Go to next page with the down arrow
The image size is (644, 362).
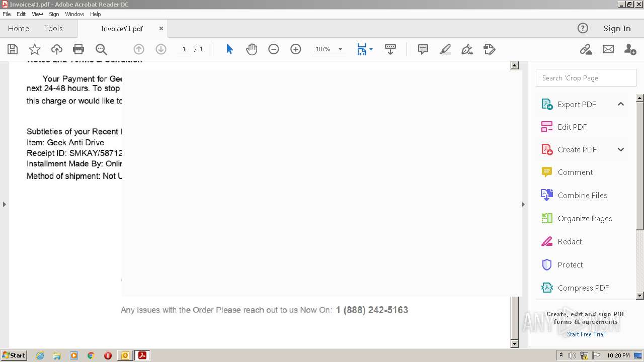(161, 49)
